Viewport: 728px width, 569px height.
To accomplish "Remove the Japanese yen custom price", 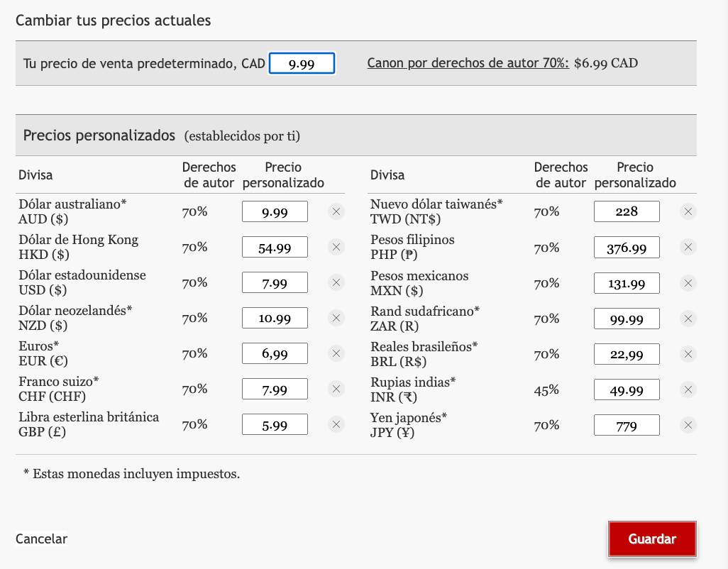I will click(688, 424).
